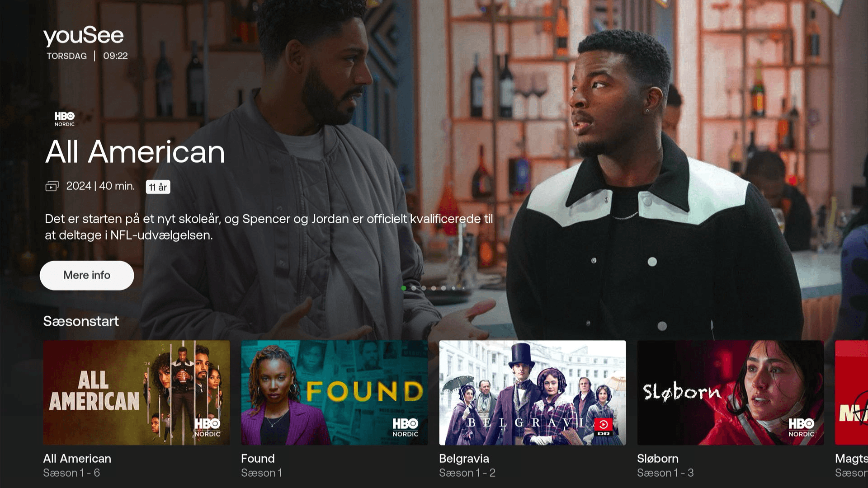Click HBO Nordic badge on All American thumbnail
868x488 pixels.
(x=208, y=427)
